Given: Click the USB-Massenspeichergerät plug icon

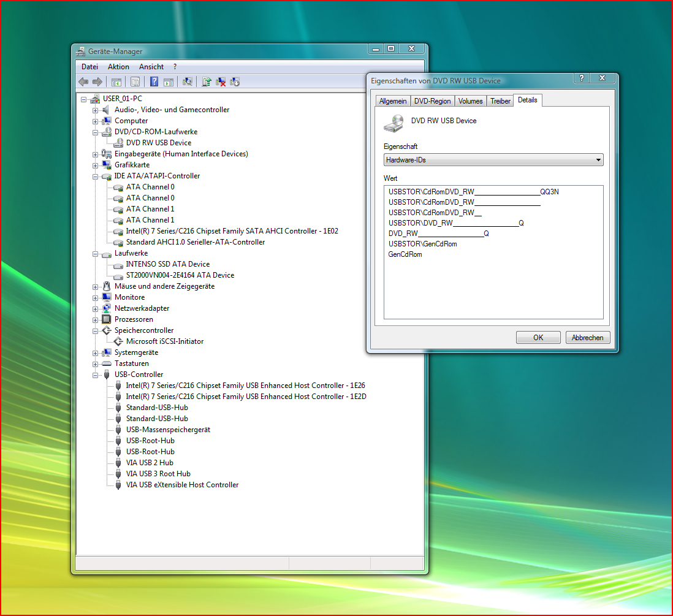Looking at the screenshot, I should pyautogui.click(x=118, y=430).
